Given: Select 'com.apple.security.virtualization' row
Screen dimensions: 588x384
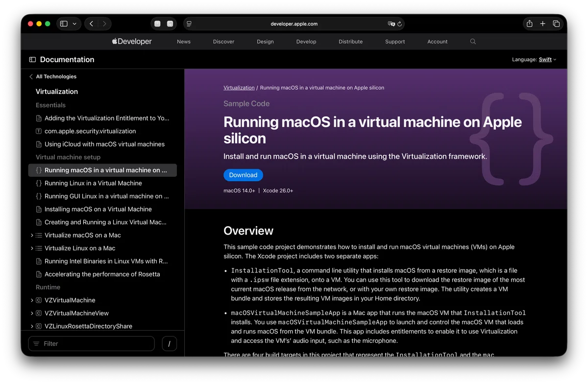Looking at the screenshot, I should (102, 131).
